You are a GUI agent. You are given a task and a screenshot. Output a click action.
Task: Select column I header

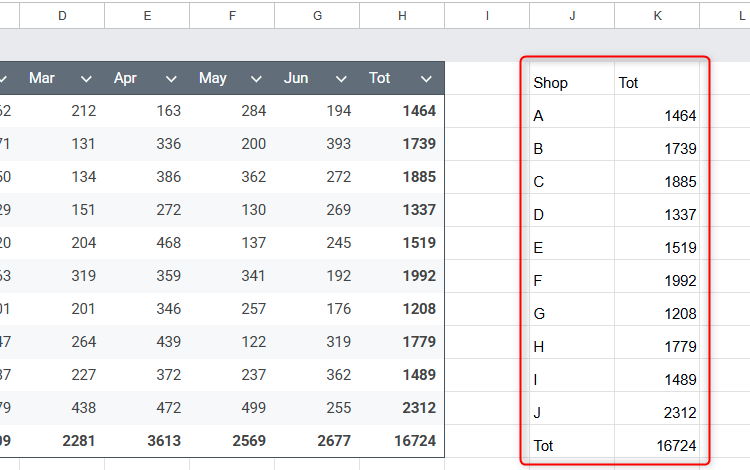click(487, 14)
